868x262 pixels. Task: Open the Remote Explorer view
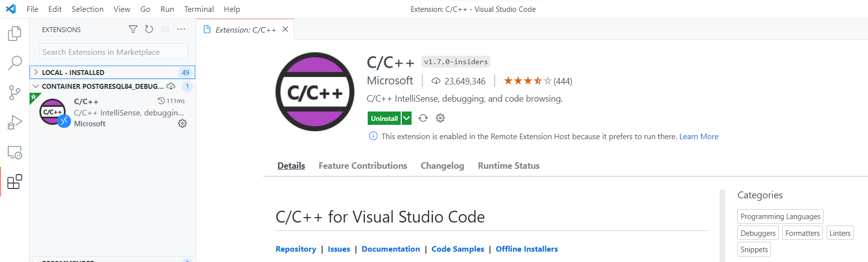[x=15, y=152]
